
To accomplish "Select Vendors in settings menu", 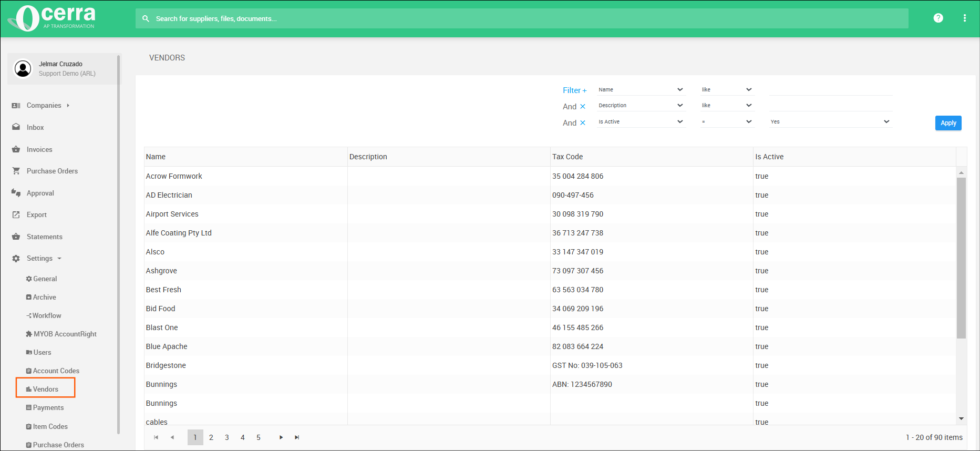I will pos(42,389).
